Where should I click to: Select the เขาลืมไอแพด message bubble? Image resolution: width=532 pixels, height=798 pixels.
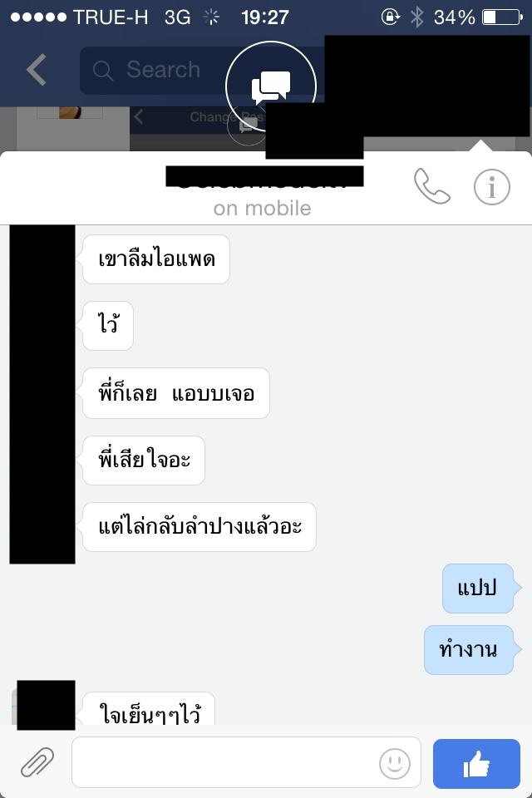point(155,259)
